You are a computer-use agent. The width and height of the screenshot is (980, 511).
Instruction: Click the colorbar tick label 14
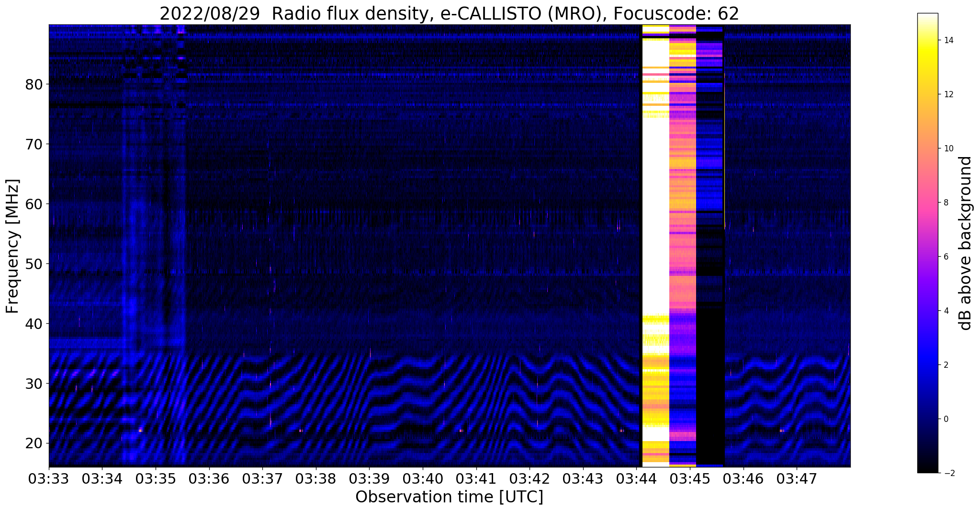[948, 40]
